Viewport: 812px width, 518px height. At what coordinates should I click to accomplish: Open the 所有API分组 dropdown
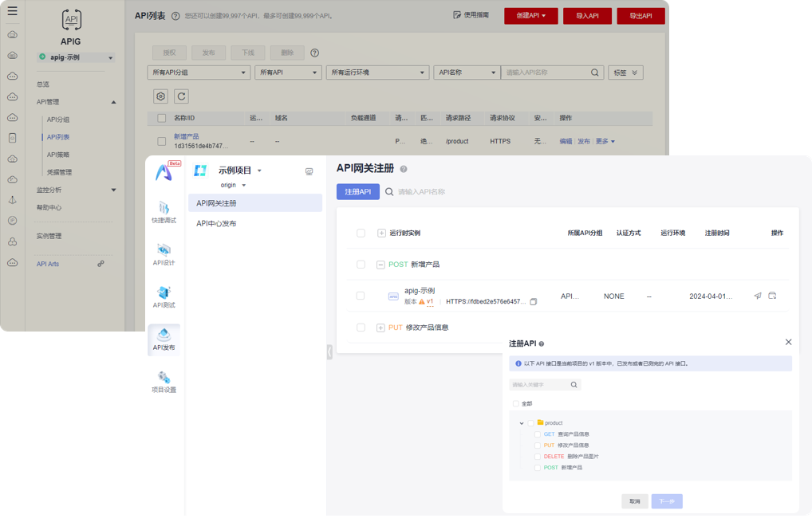pyautogui.click(x=199, y=73)
